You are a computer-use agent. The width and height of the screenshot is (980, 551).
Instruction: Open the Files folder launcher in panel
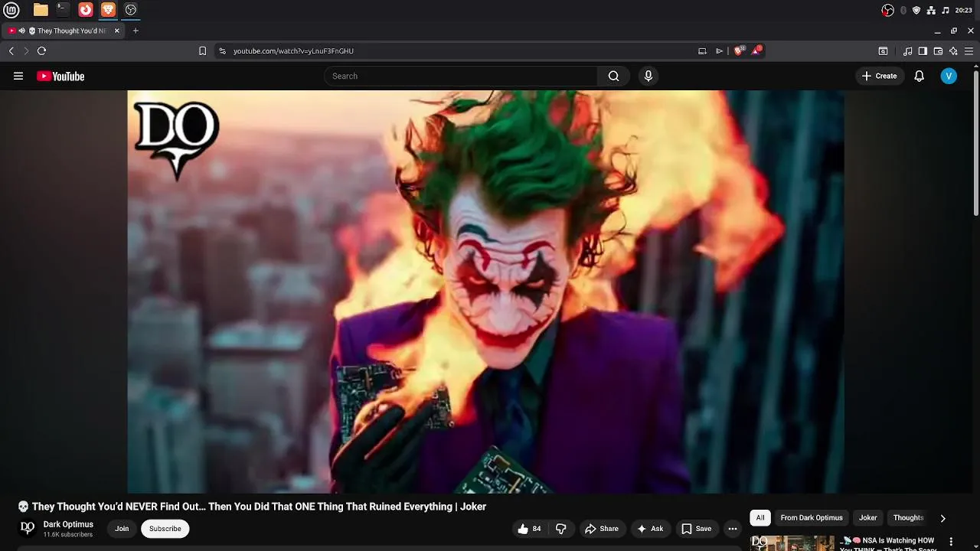pyautogui.click(x=41, y=10)
